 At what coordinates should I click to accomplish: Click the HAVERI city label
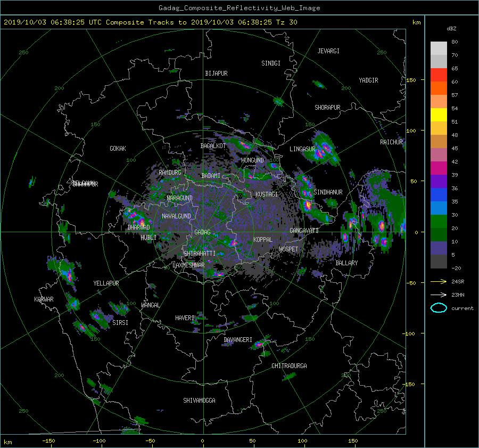(185, 318)
